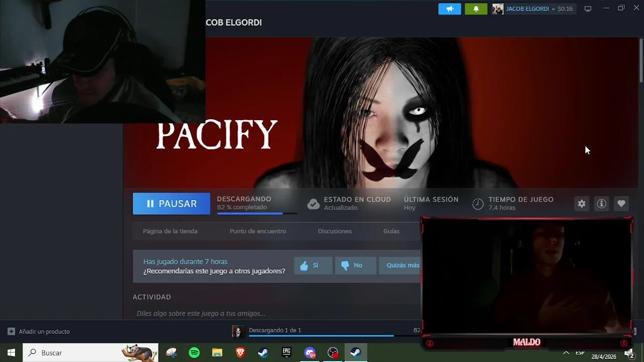The image size is (644, 362).
Task: Click the taskbar Buscar search box
Action: (x=91, y=353)
